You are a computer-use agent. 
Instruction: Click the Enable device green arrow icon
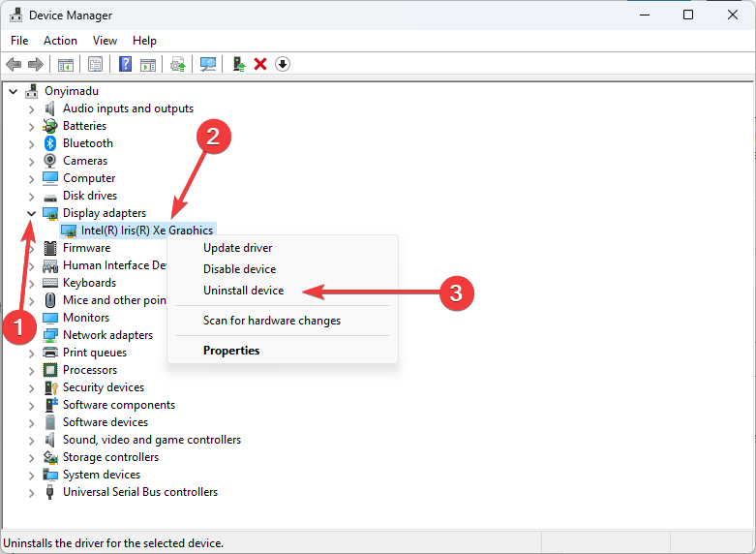pyautogui.click(x=239, y=64)
